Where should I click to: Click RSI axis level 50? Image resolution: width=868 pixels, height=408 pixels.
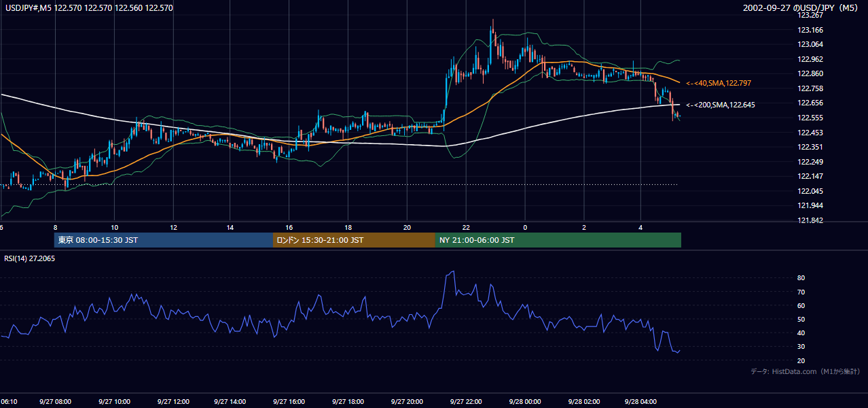801,319
